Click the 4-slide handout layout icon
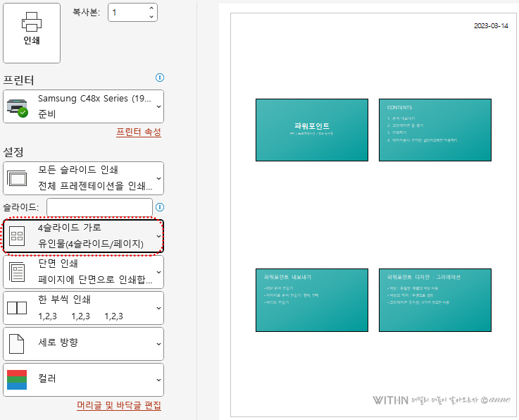 [17, 236]
